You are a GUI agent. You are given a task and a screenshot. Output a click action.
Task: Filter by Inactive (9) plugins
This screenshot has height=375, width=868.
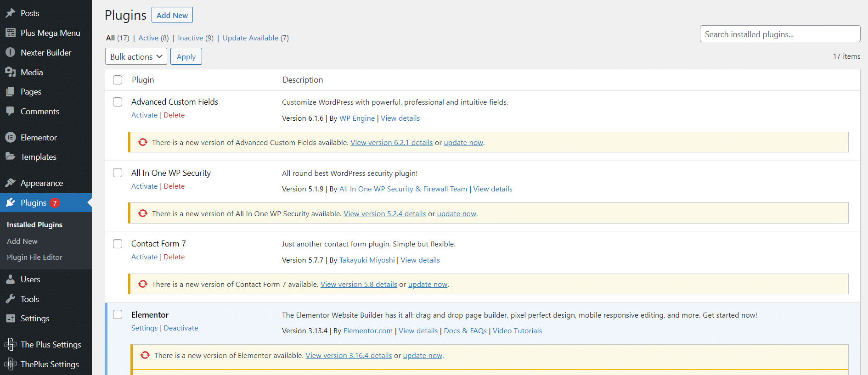196,38
